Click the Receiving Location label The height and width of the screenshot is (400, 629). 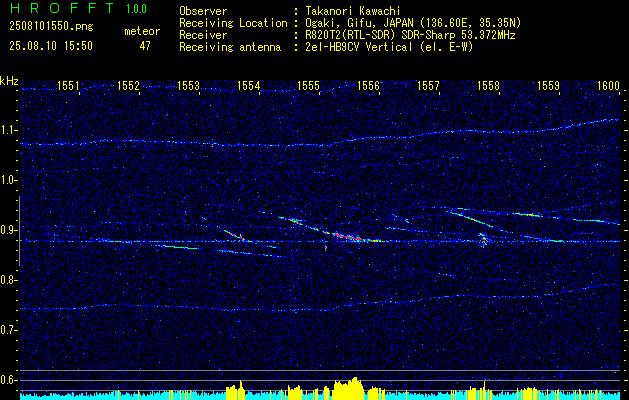point(233,23)
